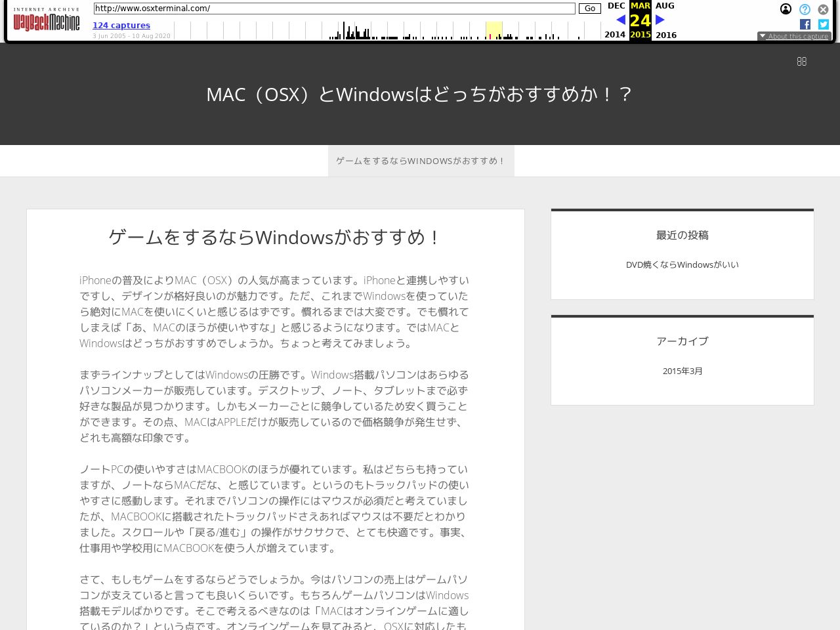The image size is (840, 630).
Task: Expand the About this capture dropdown
Action: click(x=794, y=36)
